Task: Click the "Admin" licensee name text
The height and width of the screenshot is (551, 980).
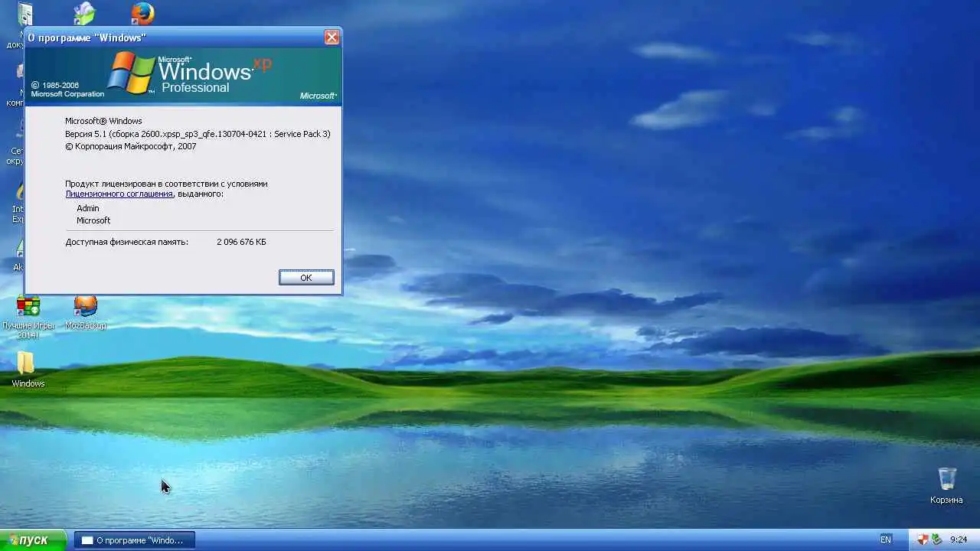Action: [88, 208]
